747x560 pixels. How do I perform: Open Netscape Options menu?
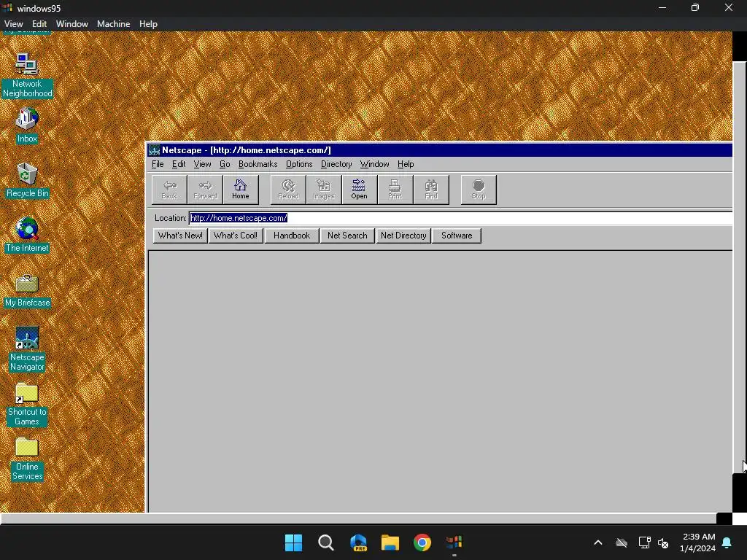[x=299, y=164]
